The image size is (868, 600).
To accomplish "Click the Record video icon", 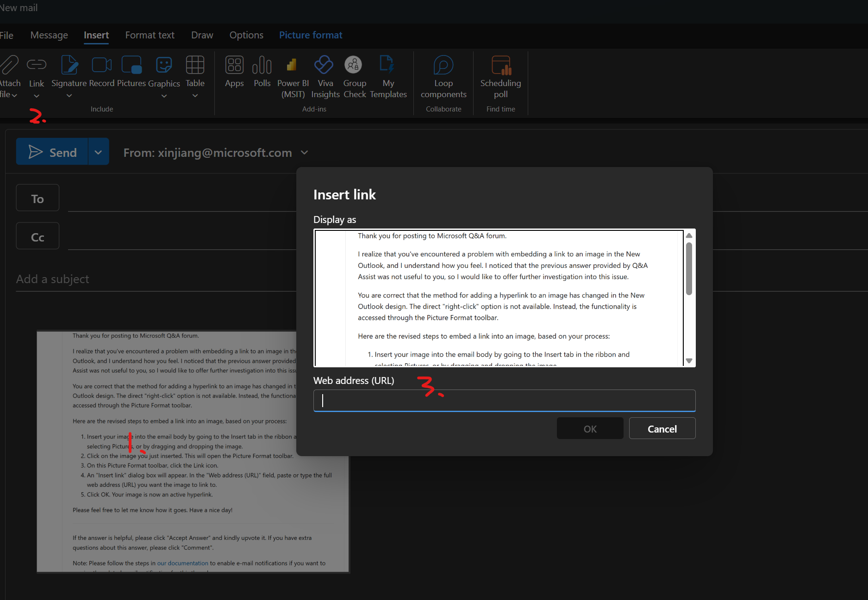I will click(102, 65).
